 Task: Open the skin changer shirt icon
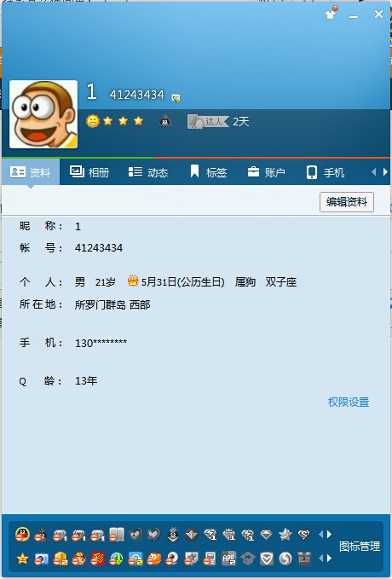[331, 14]
